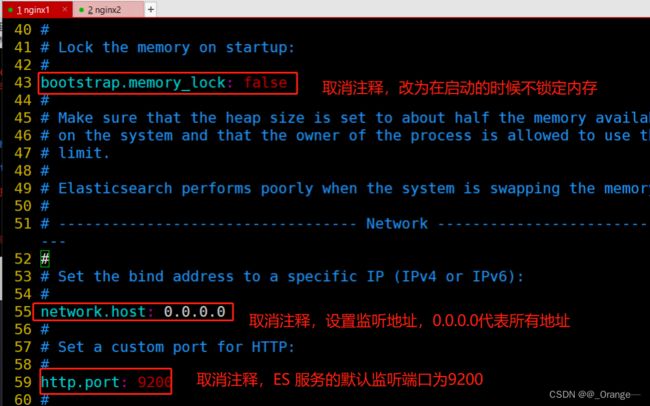This screenshot has height=406, width=650.
Task: Click the green status dot on nginx2 tab
Action: point(82,10)
